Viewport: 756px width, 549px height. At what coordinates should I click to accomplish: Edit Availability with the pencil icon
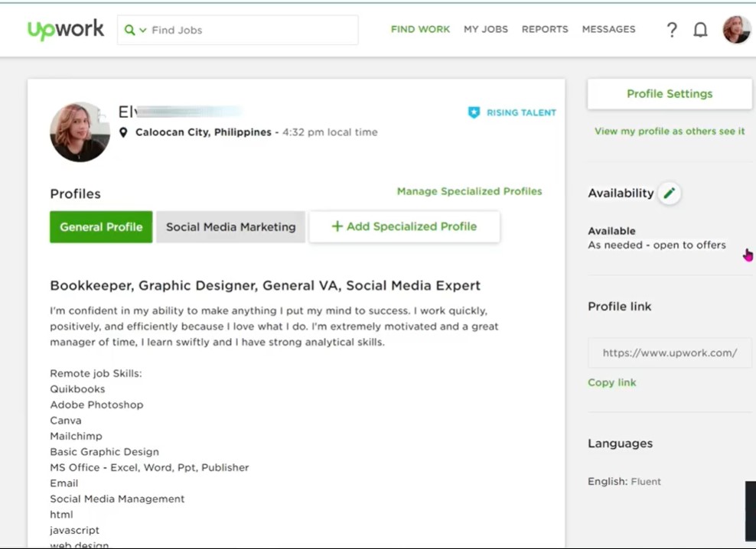point(670,193)
